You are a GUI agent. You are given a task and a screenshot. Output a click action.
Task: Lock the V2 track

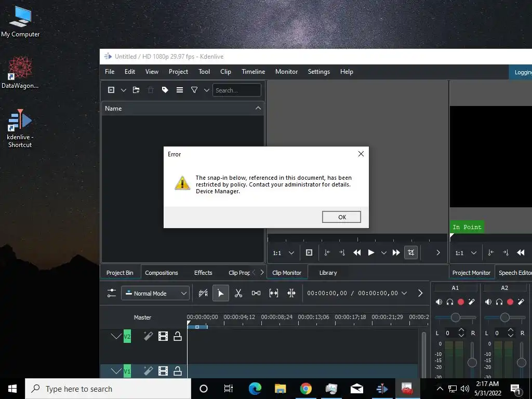178,336
